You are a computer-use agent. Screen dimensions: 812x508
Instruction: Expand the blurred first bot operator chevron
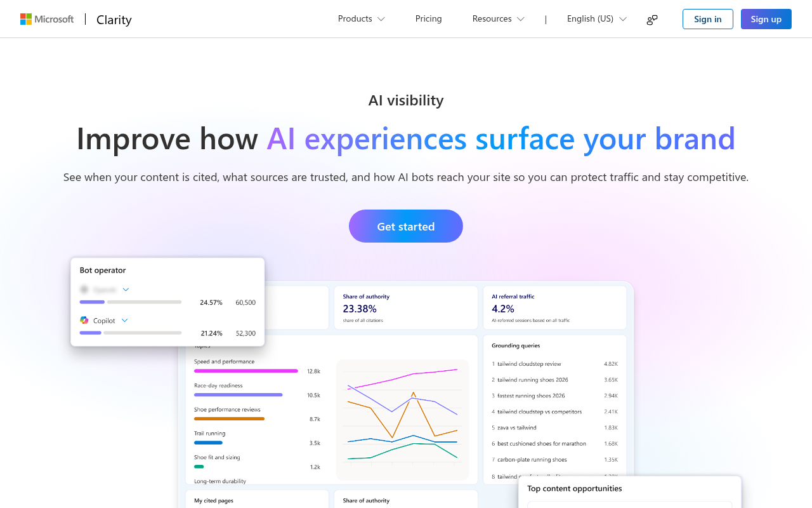[126, 290]
